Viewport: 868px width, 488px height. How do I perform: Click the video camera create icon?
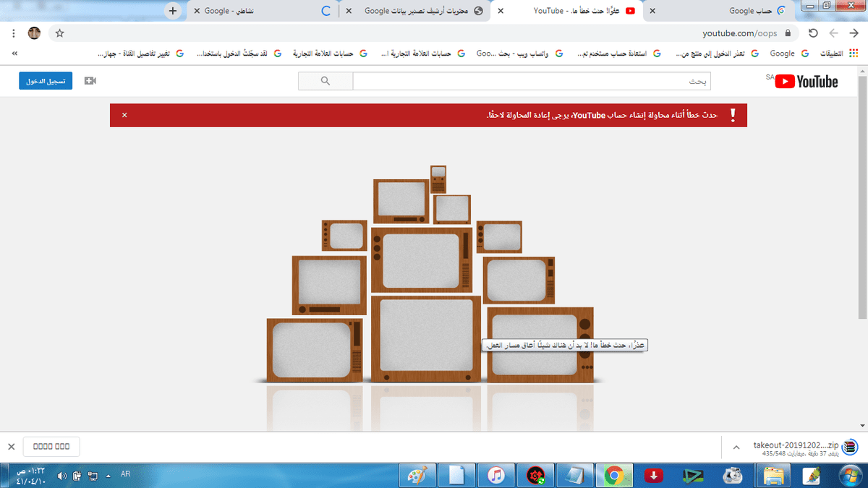[90, 81]
